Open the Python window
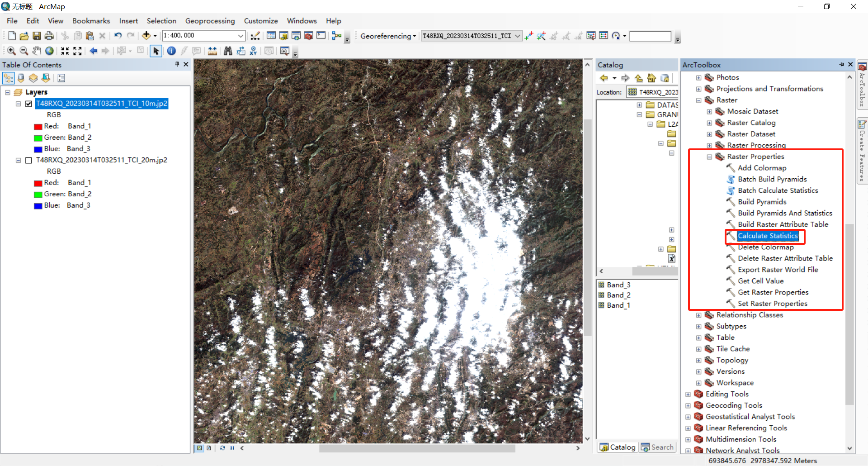This screenshot has height=466, width=868. [x=321, y=36]
